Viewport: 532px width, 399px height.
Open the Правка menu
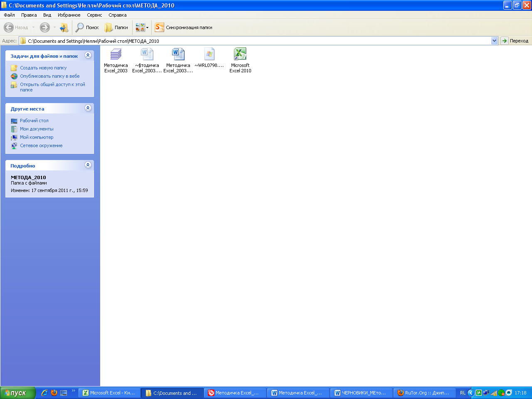coord(29,15)
